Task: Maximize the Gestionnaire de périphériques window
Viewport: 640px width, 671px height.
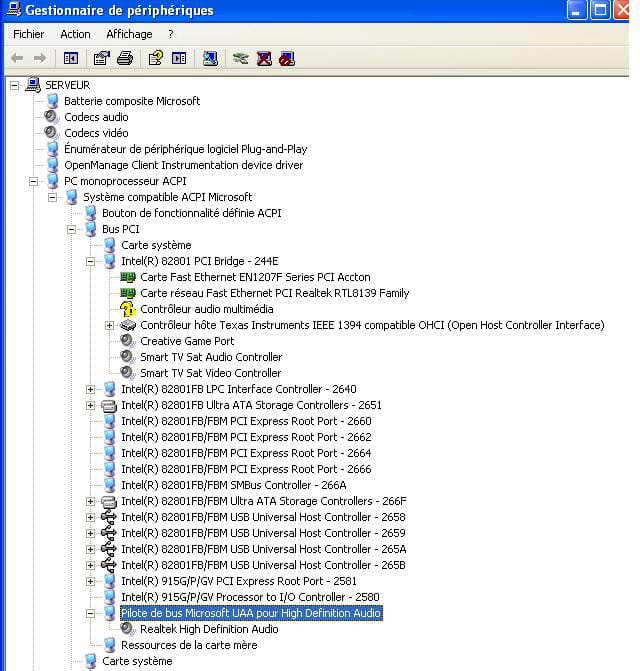Action: [600, 10]
